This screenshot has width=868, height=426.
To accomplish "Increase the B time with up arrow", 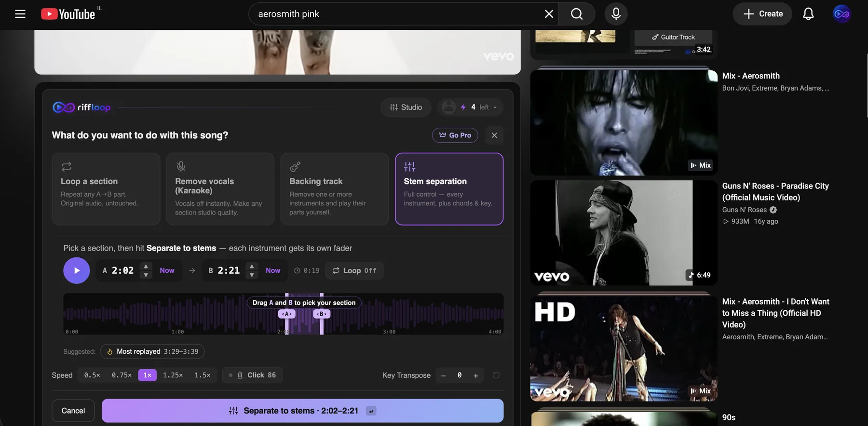I will point(252,266).
